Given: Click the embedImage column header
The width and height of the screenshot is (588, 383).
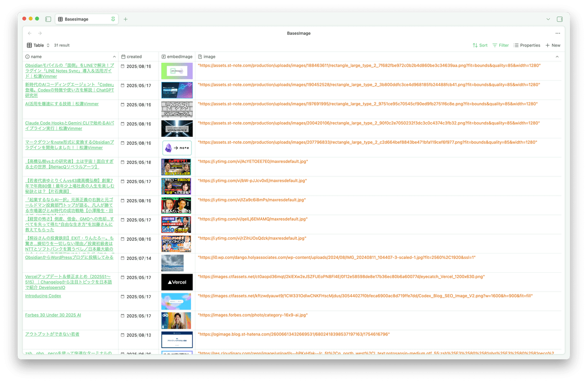Looking at the screenshot, I should click(x=177, y=57).
